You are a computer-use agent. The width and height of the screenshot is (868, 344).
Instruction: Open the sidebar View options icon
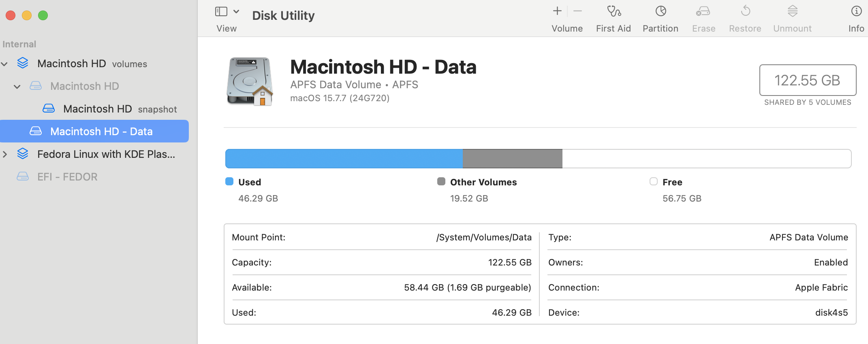[x=221, y=11]
